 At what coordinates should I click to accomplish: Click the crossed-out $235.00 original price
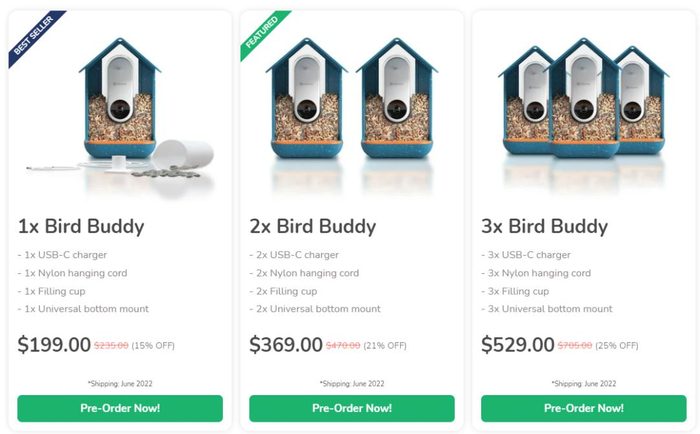pos(111,346)
